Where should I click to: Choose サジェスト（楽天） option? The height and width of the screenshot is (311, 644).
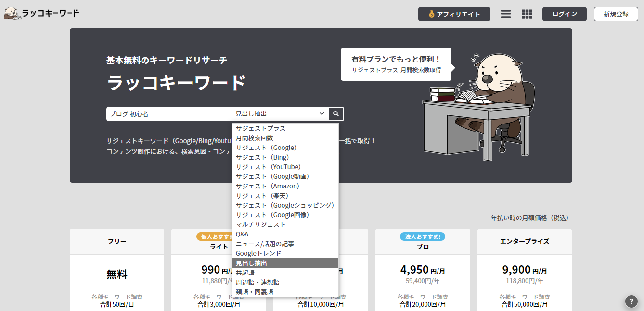click(285, 196)
